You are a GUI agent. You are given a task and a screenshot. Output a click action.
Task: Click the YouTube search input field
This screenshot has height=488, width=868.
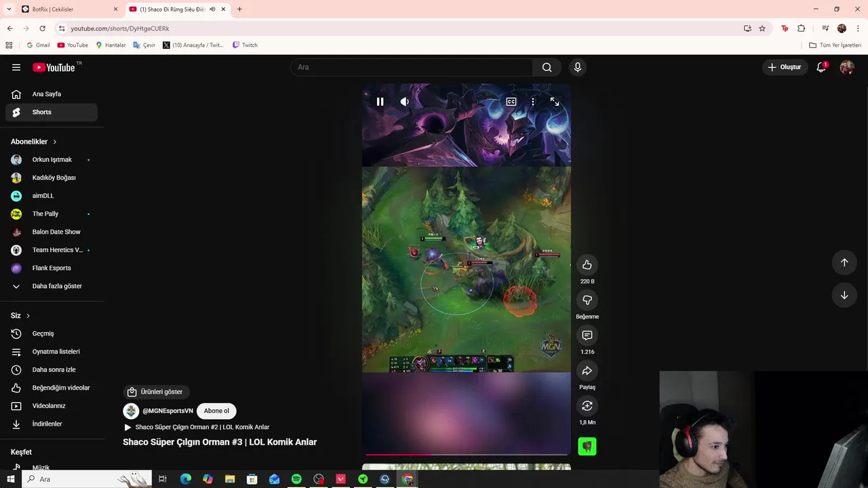pyautogui.click(x=412, y=67)
